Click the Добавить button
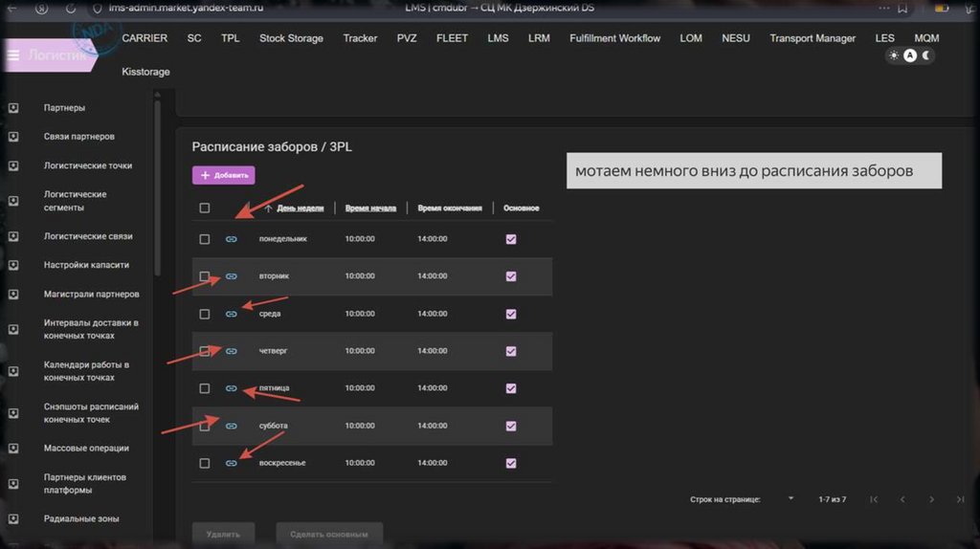The image size is (980, 549). (x=224, y=175)
